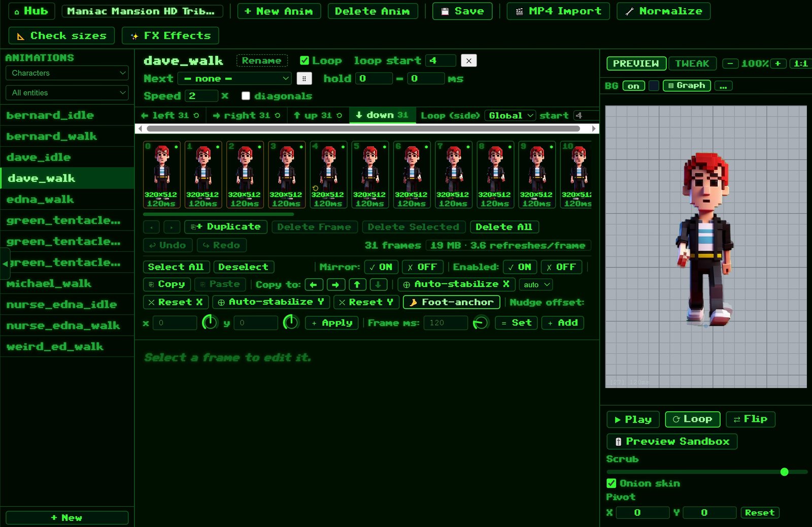
Task: Open the BG color swatch
Action: coord(654,86)
